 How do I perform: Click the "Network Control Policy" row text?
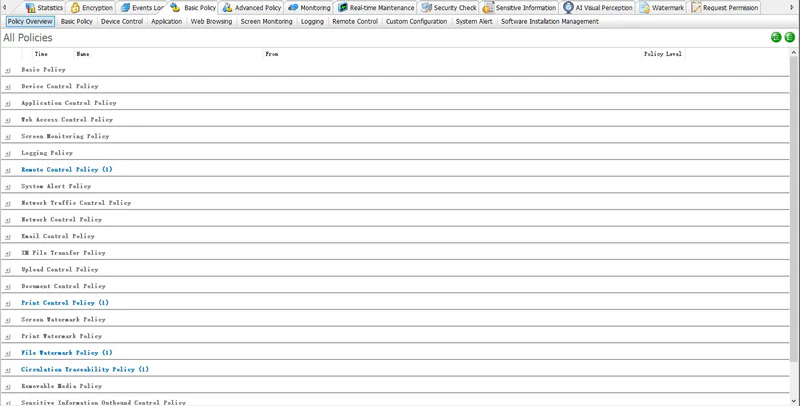coord(61,219)
